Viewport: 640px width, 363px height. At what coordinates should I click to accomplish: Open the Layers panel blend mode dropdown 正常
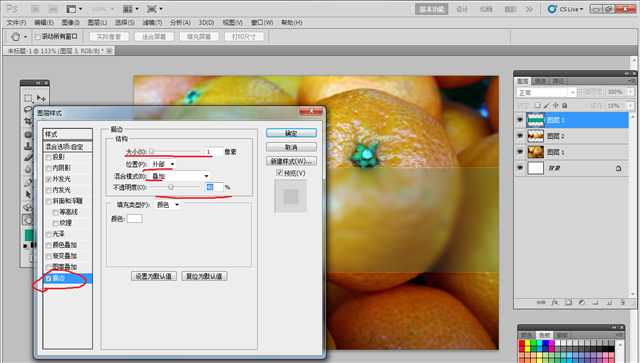pos(546,93)
